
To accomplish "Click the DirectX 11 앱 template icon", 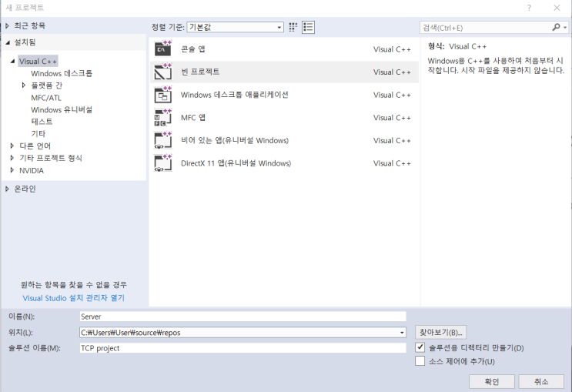I will coord(162,163).
